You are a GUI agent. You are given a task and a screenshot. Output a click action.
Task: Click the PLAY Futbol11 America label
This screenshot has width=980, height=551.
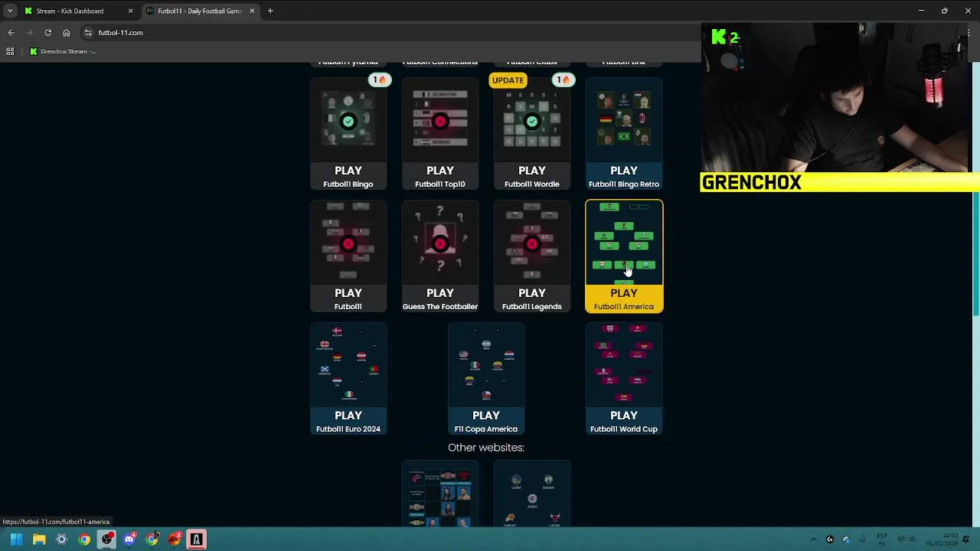[624, 299]
